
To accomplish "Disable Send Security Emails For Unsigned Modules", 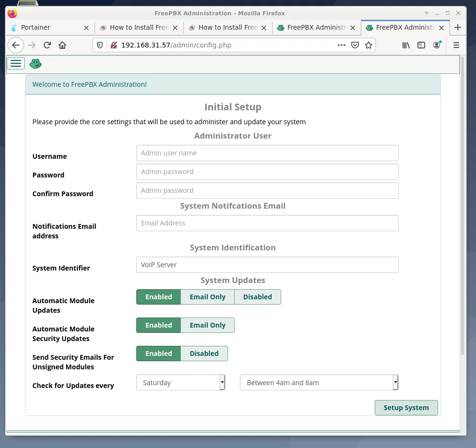I will pyautogui.click(x=204, y=353).
